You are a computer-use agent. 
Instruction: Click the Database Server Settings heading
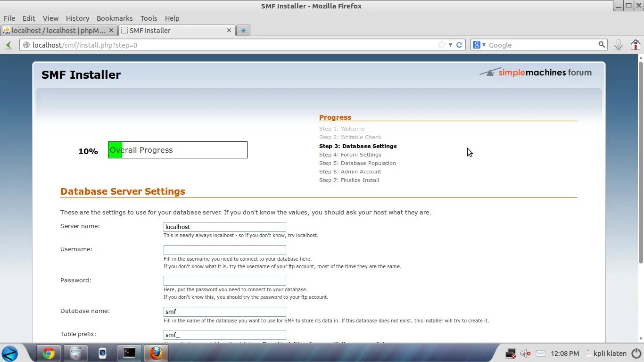(123, 191)
